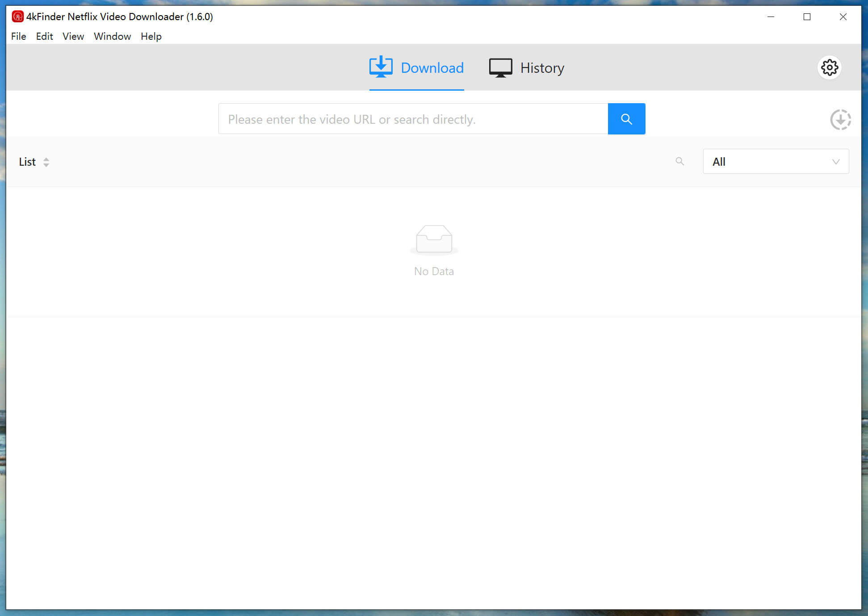Switch to the Download tab
The image size is (868, 616).
[416, 67]
